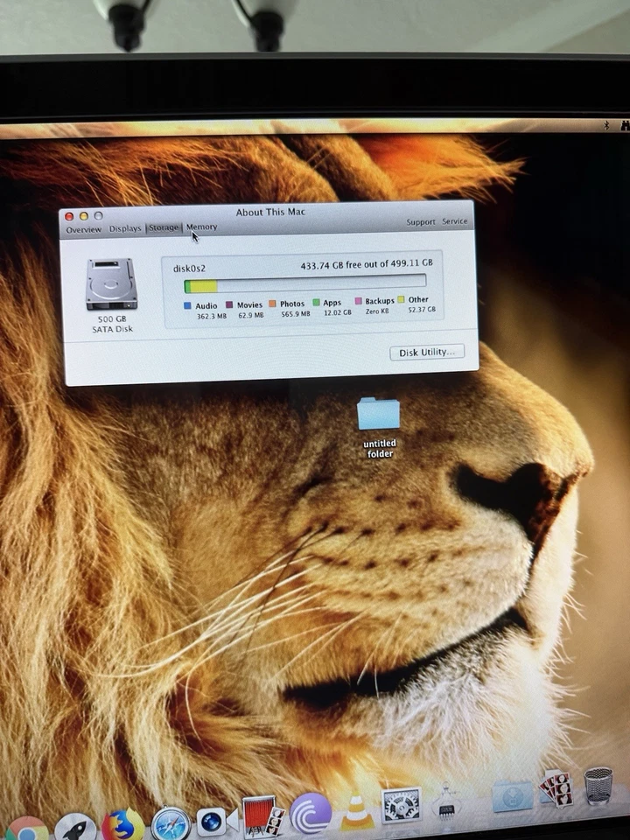Open System Preferences gear icon
This screenshot has width=630, height=840.
click(x=401, y=806)
